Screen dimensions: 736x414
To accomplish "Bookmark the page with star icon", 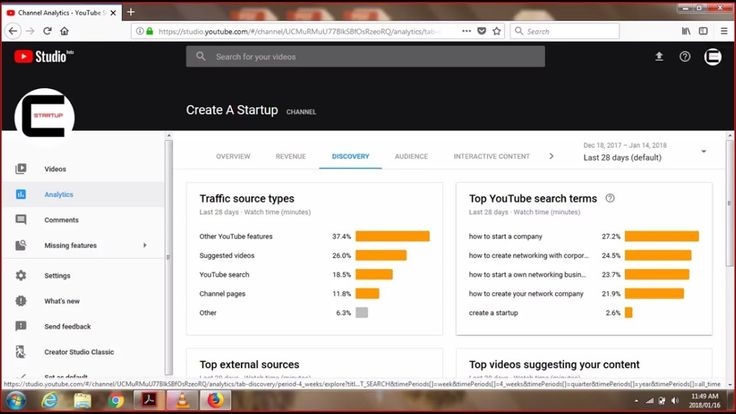I will (x=497, y=31).
